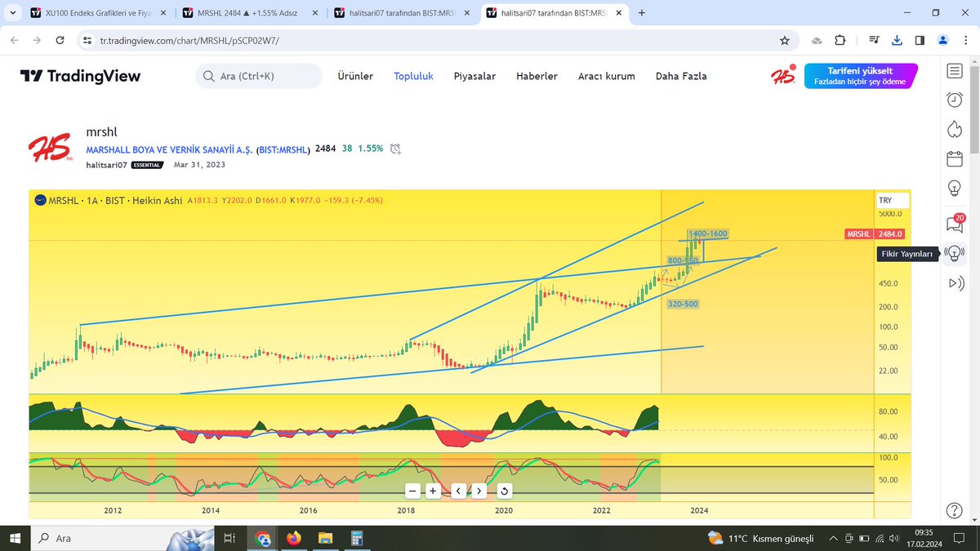The image size is (980, 551).
Task: Open the calendar icon in right sidebar
Action: 954,158
